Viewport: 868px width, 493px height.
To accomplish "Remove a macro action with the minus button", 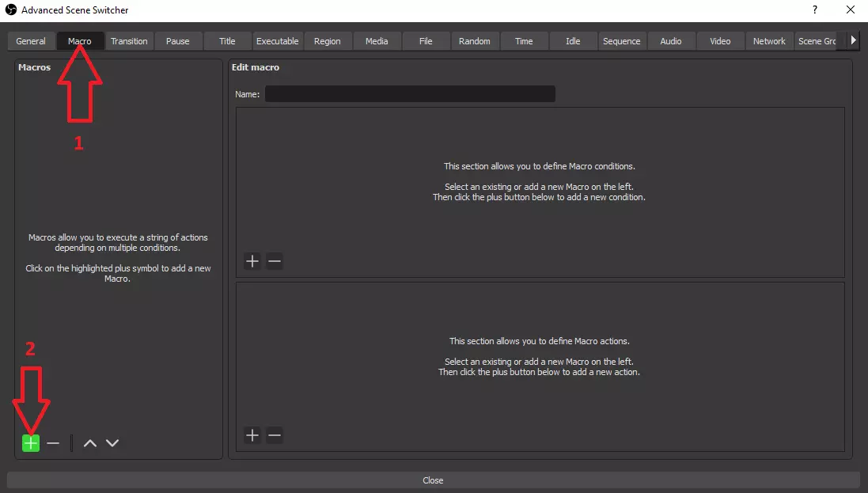I will 275,435.
